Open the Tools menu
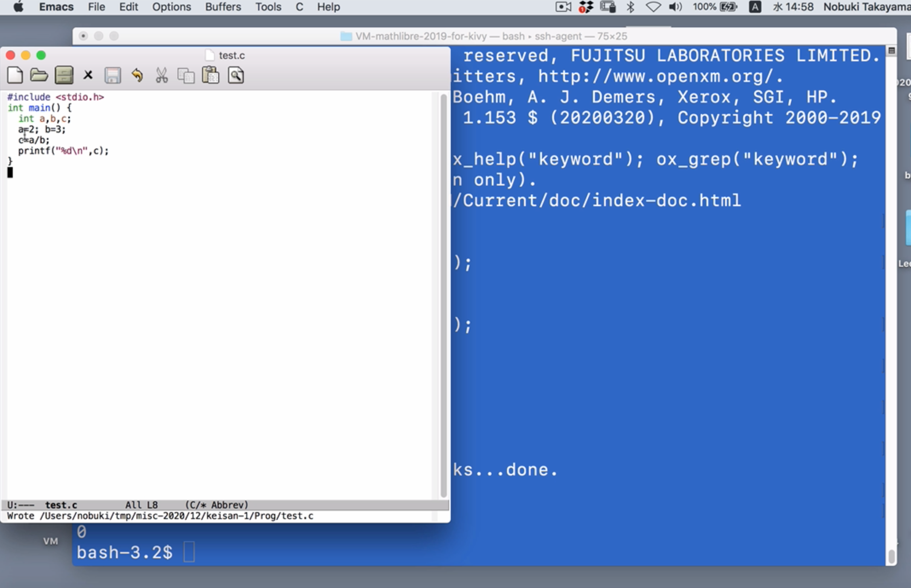911x588 pixels. 268,7
